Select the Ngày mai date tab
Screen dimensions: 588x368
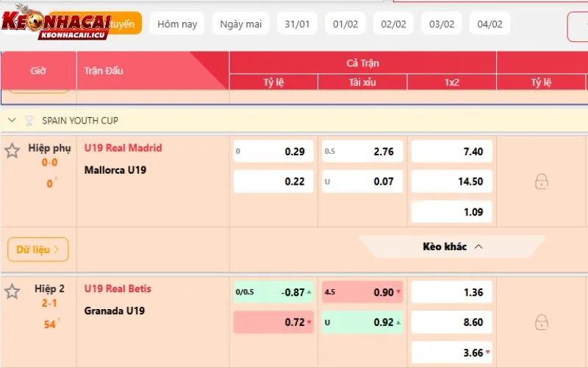coord(241,24)
